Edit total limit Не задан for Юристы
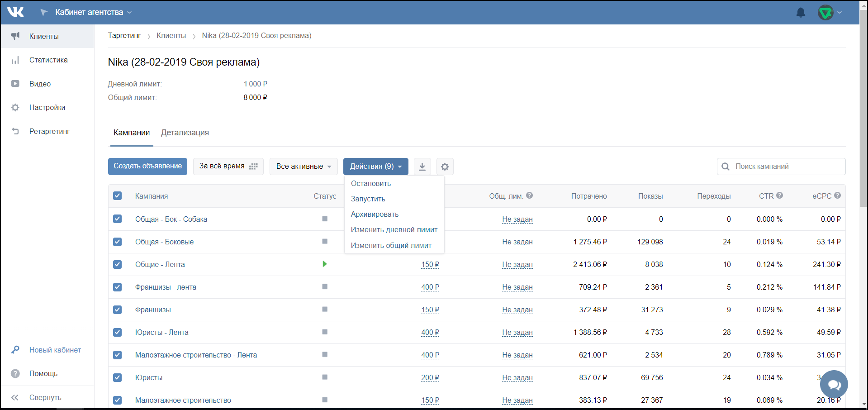The image size is (868, 410). [517, 377]
